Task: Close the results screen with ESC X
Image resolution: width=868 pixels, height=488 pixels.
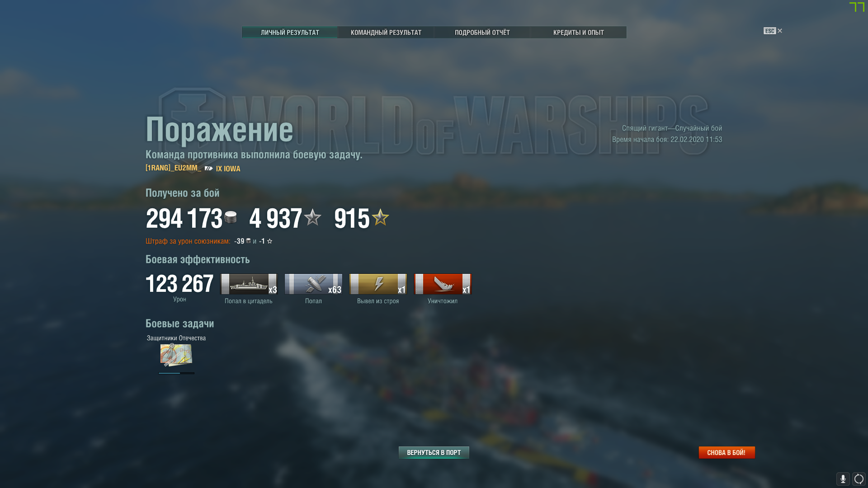Action: [x=773, y=31]
